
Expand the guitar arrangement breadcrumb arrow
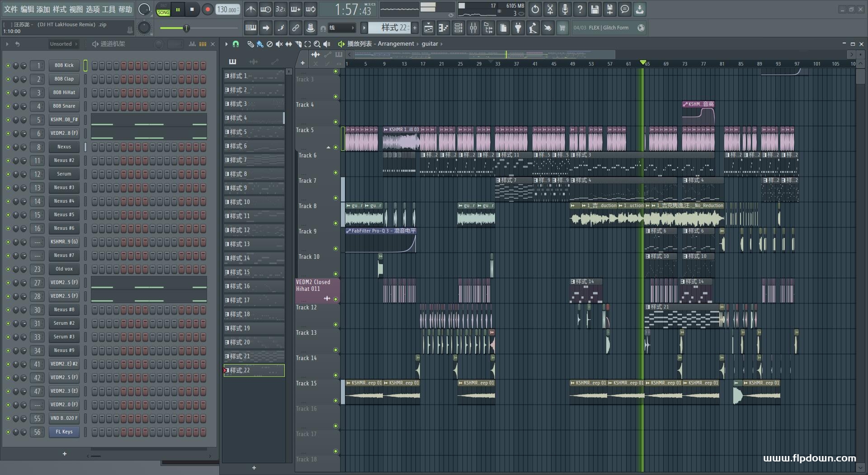(442, 44)
